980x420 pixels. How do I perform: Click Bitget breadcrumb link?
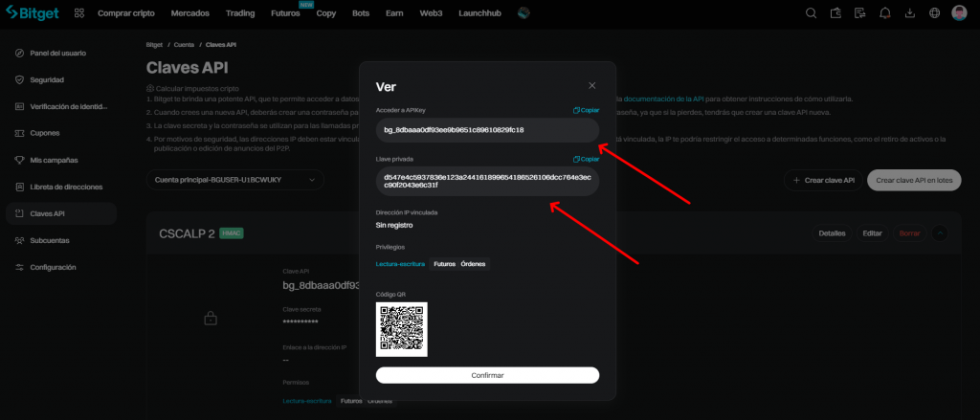click(x=154, y=45)
